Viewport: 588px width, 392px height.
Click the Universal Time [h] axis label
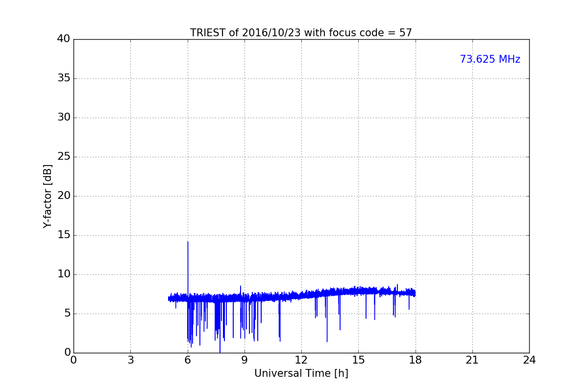(301, 373)
